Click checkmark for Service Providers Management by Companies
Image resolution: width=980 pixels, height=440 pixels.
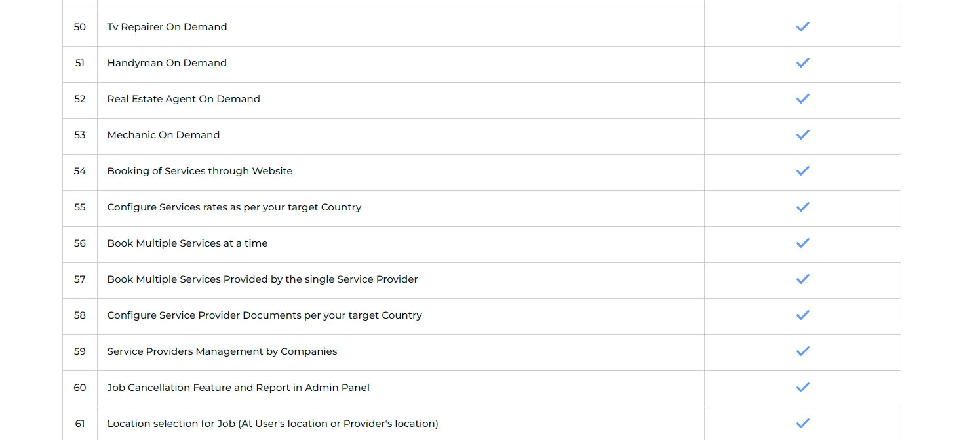tap(802, 351)
